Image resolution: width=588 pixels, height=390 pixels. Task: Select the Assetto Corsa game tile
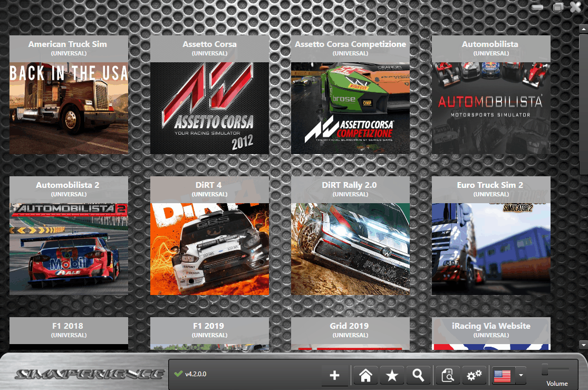(209, 95)
